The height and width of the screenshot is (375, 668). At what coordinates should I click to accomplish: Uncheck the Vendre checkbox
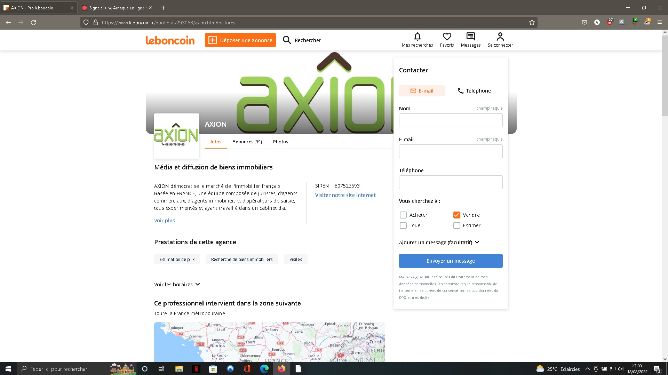[456, 215]
